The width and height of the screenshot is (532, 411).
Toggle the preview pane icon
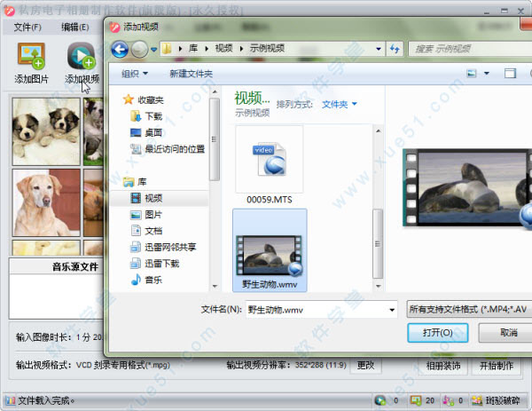tap(510, 74)
